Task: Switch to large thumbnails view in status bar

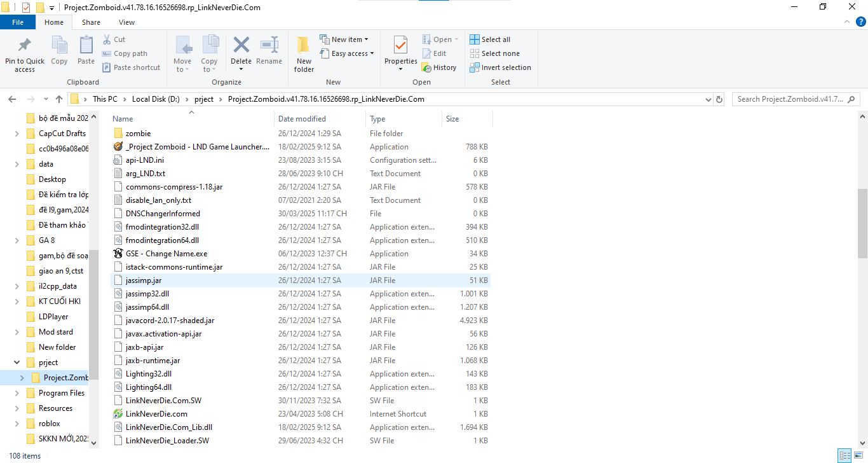Action: tap(859, 455)
